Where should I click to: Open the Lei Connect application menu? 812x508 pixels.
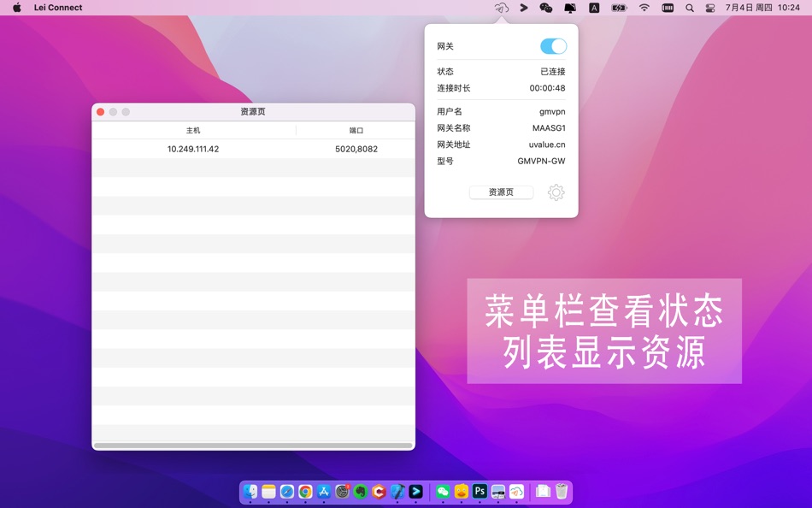(57, 7)
